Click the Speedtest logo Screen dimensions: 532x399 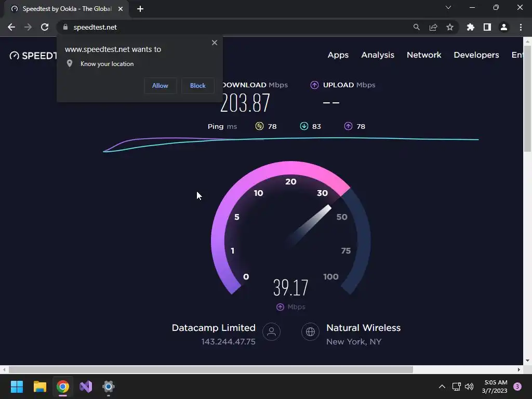pos(33,56)
